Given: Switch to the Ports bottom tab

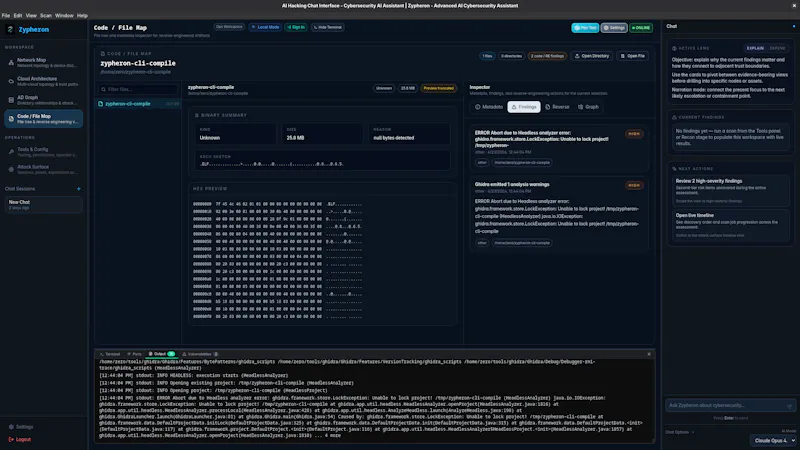Looking at the screenshot, I should pos(135,354).
